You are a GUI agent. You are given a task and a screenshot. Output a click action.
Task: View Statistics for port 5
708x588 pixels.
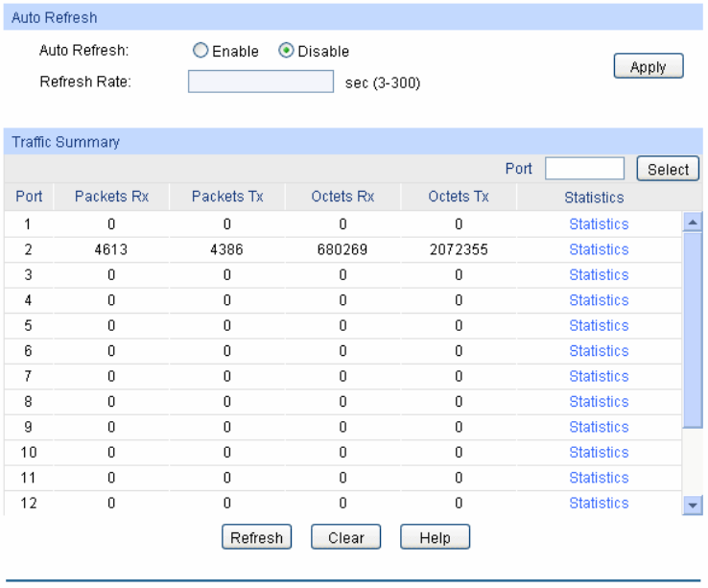coord(599,325)
